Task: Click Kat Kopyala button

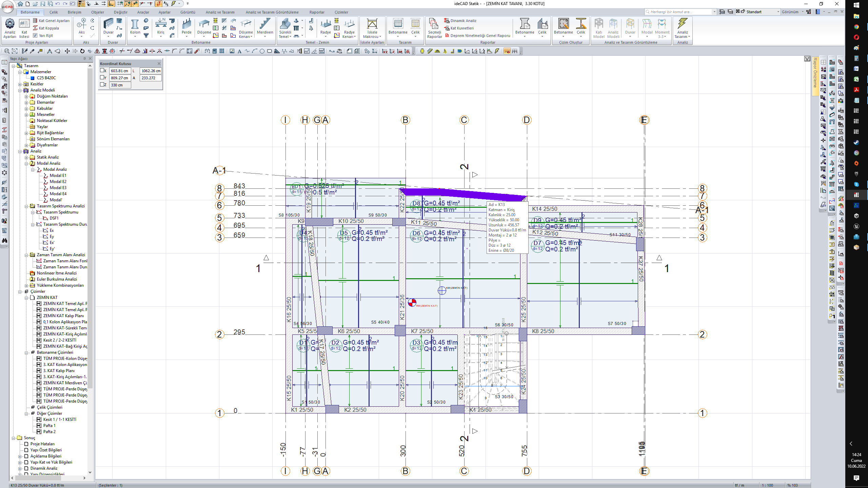Action: click(46, 28)
